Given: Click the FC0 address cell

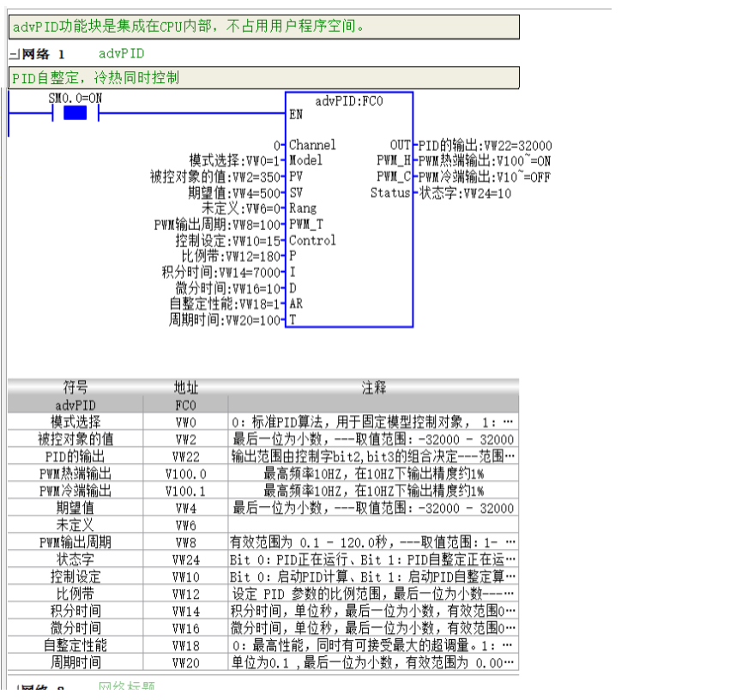Looking at the screenshot, I should pyautogui.click(x=186, y=405).
